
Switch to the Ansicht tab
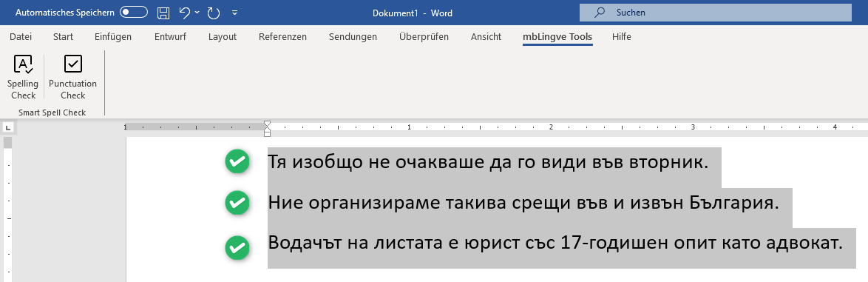click(486, 37)
